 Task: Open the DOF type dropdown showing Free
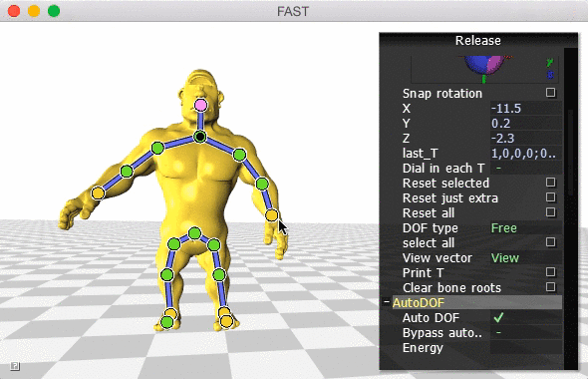tap(526, 227)
